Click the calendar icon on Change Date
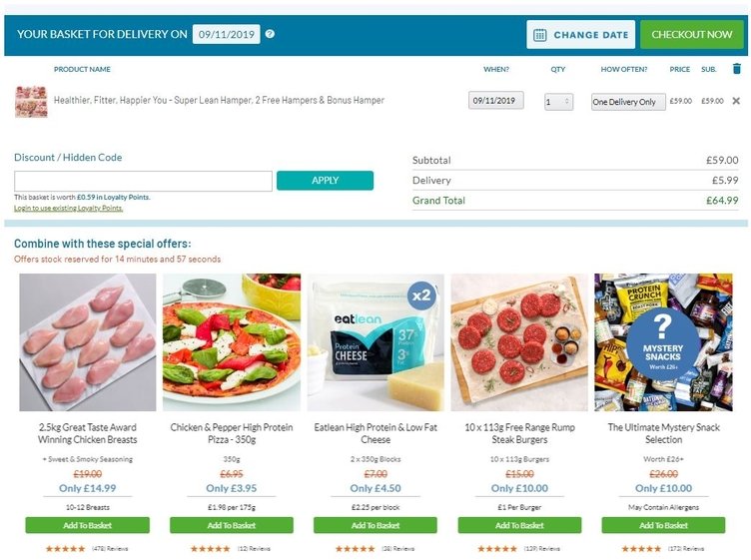The height and width of the screenshot is (560, 751). pos(539,35)
